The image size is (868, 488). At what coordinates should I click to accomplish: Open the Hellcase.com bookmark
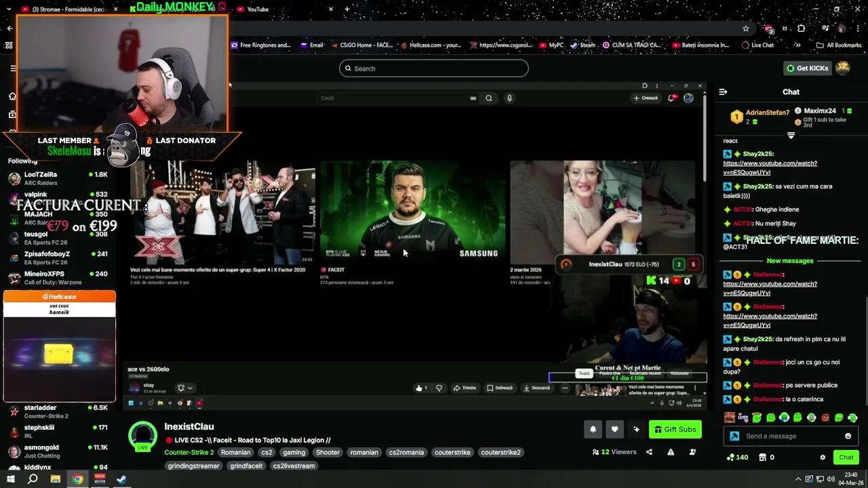[x=431, y=45]
